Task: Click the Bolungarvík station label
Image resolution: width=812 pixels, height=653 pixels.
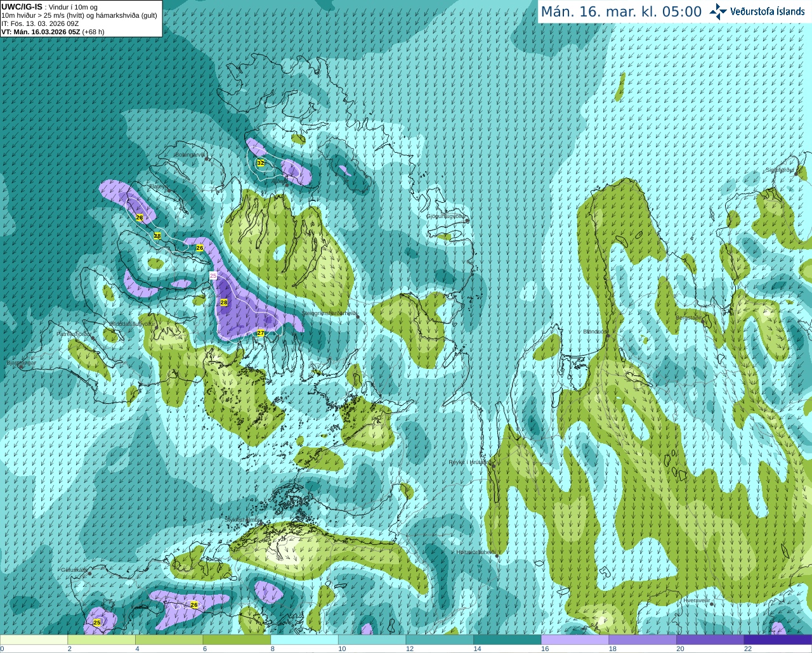Action: tap(189, 154)
